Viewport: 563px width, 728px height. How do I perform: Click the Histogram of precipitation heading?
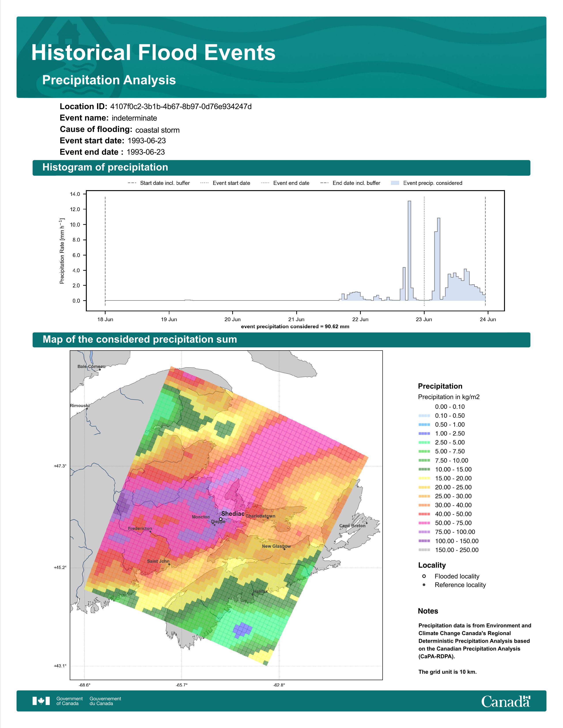point(105,167)
